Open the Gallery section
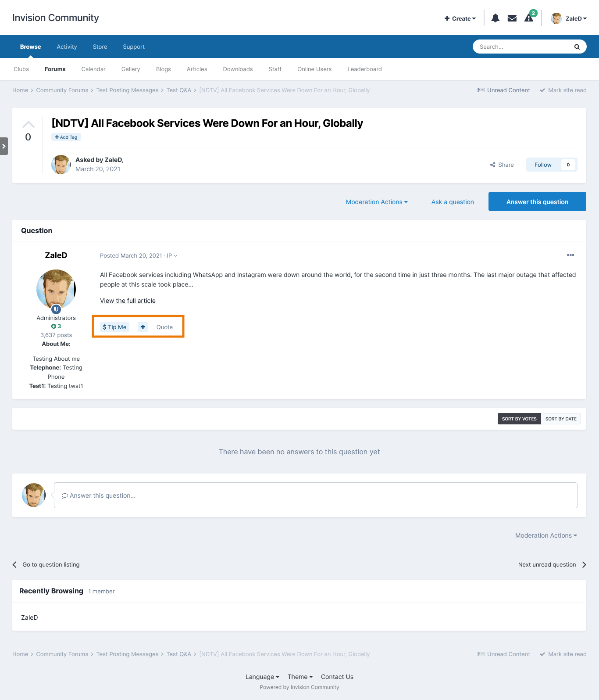599x700 pixels. click(x=131, y=69)
